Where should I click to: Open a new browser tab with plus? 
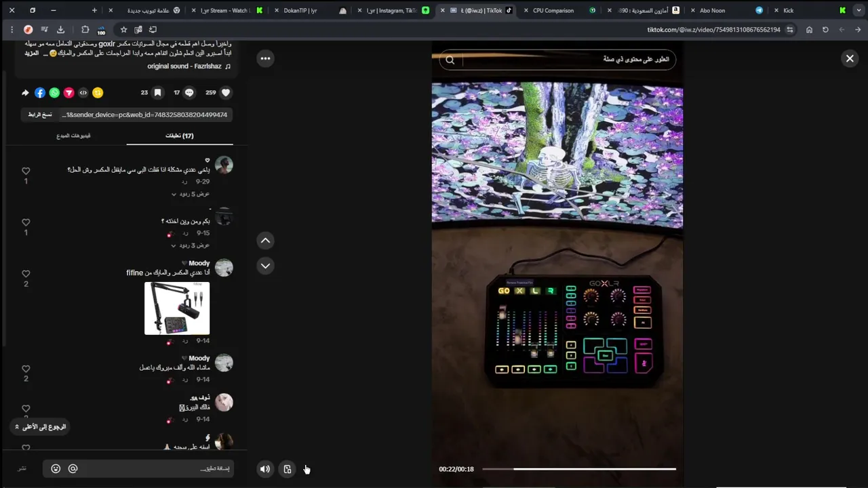pyautogui.click(x=94, y=10)
